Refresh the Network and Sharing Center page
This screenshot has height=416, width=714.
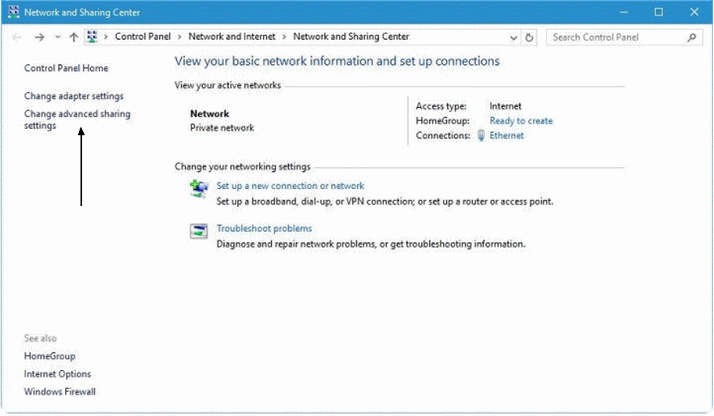529,37
